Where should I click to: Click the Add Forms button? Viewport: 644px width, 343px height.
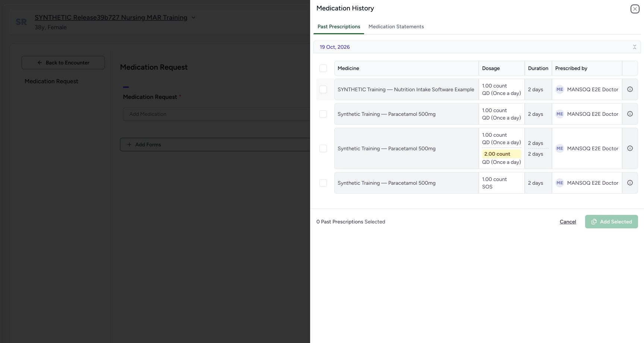click(215, 144)
